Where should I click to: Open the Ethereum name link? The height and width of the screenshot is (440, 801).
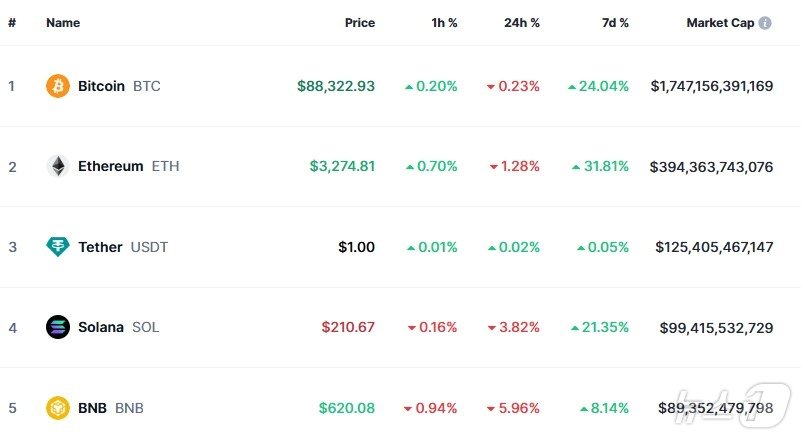coord(110,166)
